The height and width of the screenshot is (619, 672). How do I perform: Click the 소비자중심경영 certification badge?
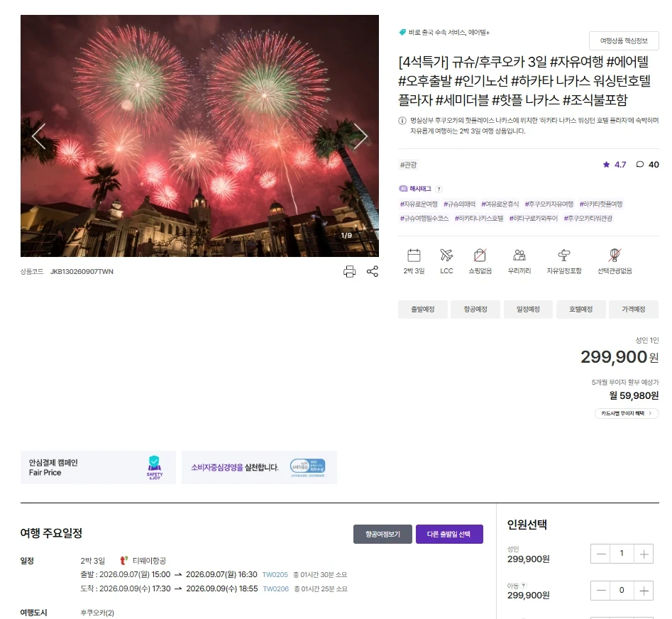coord(308,467)
